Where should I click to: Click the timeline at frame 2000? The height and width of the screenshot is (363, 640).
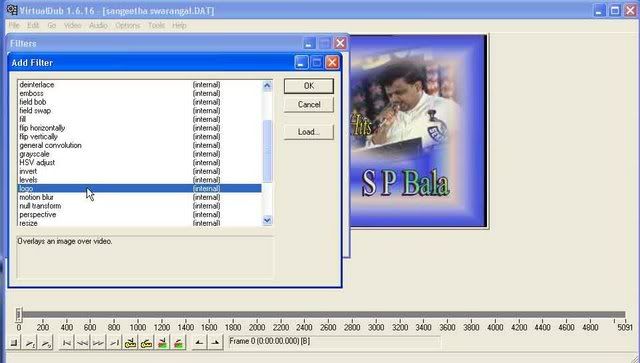click(x=257, y=315)
